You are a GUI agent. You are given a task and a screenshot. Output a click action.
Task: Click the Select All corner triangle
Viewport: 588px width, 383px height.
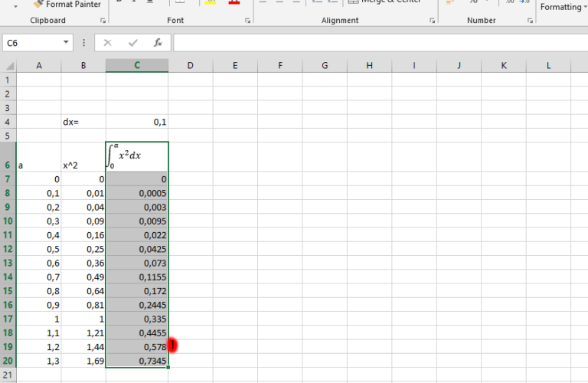pyautogui.click(x=8, y=66)
